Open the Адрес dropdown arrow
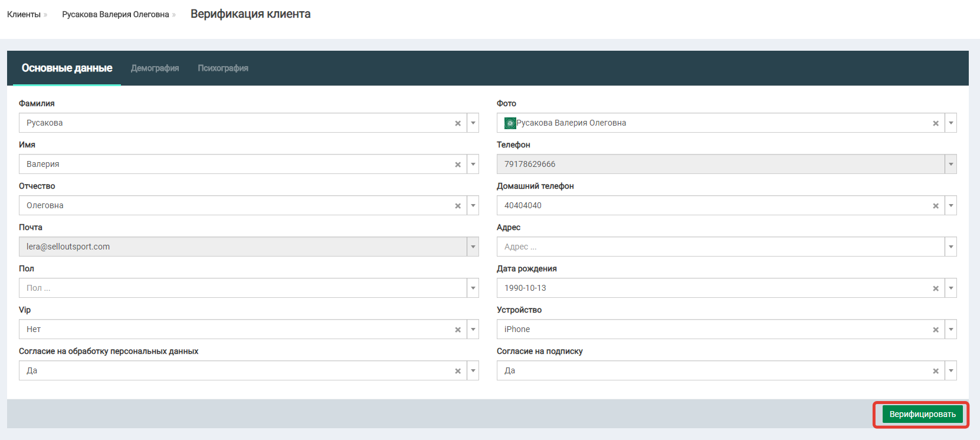Viewport: 980px width, 440px height. [950, 247]
